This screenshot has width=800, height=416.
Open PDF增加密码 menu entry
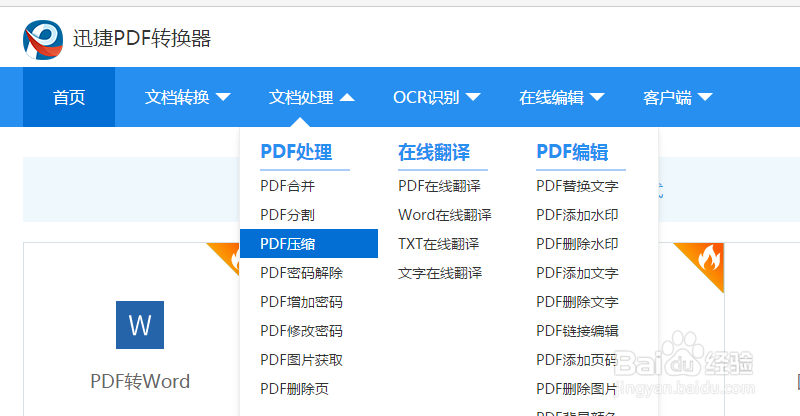(301, 302)
